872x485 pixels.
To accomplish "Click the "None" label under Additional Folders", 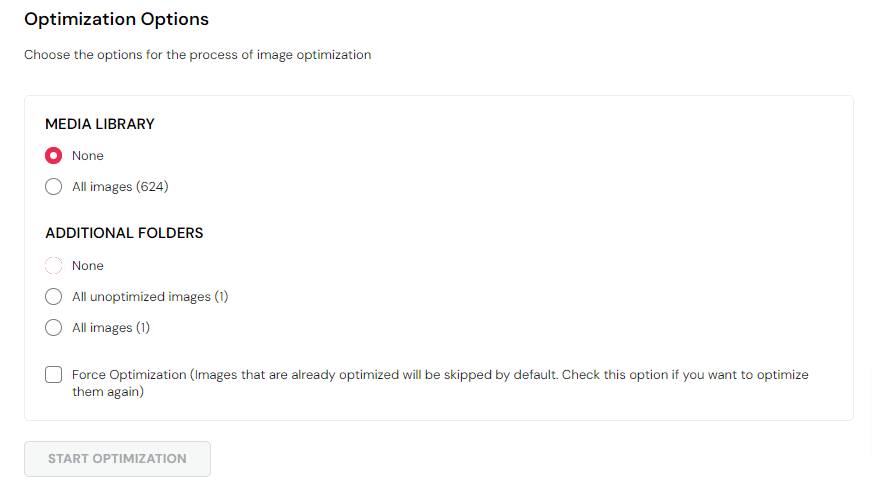I will pyautogui.click(x=88, y=266).
